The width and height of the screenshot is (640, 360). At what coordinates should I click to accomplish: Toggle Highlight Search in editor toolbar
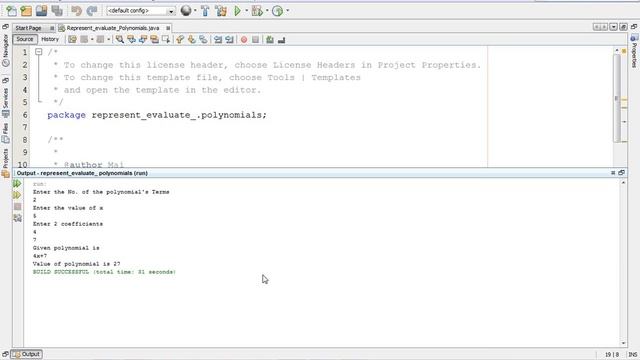tap(154, 40)
